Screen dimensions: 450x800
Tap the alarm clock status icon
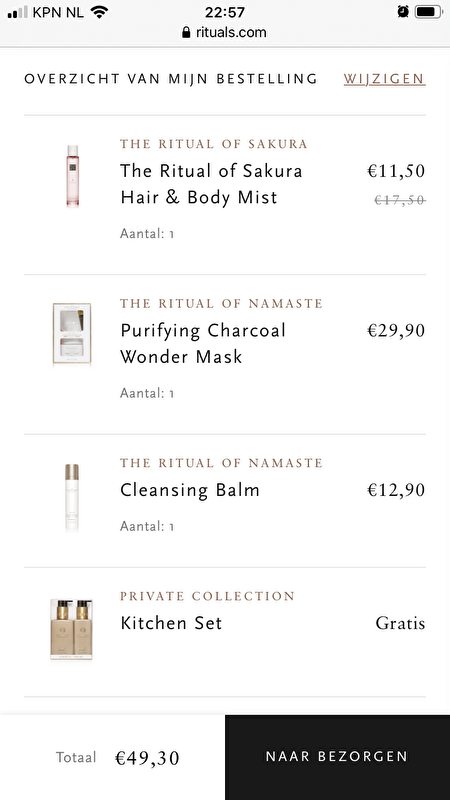403,12
